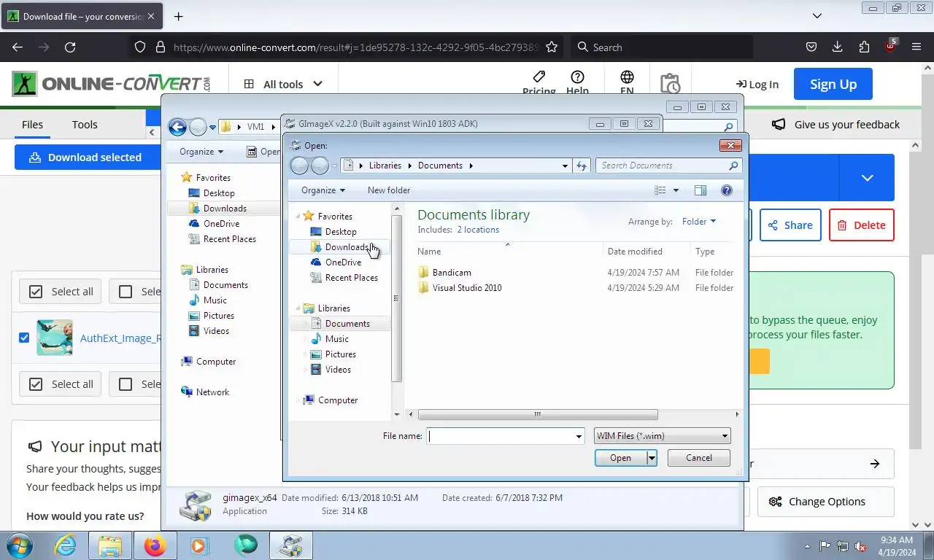
Task: Select Music library in the Open dialog
Action: pyautogui.click(x=336, y=339)
